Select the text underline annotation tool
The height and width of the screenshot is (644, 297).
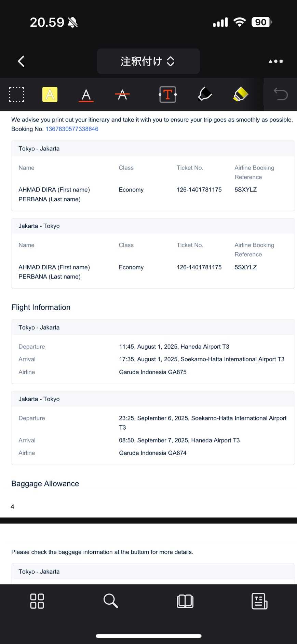86,95
